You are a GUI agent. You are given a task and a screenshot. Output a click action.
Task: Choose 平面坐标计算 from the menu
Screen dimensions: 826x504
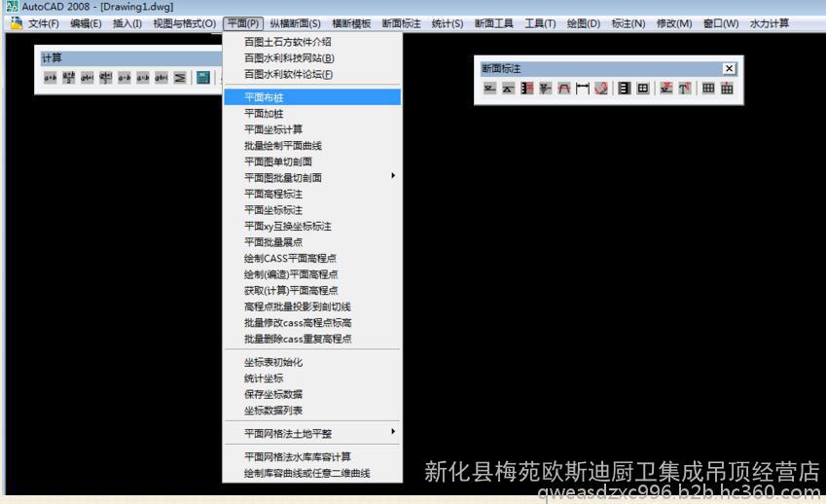coord(273,129)
